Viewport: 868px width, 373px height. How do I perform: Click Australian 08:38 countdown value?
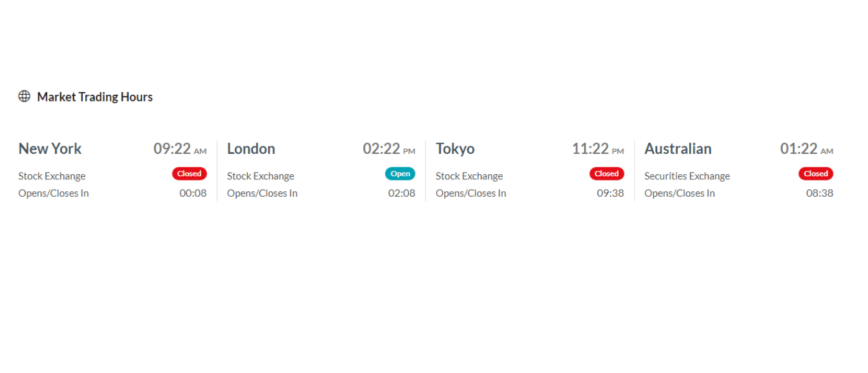coord(819,193)
